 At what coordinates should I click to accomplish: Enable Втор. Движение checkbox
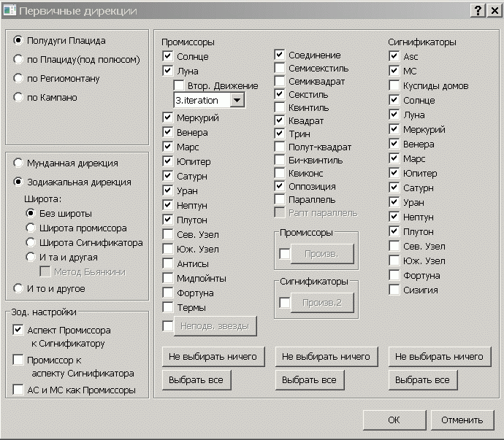pyautogui.click(x=179, y=85)
